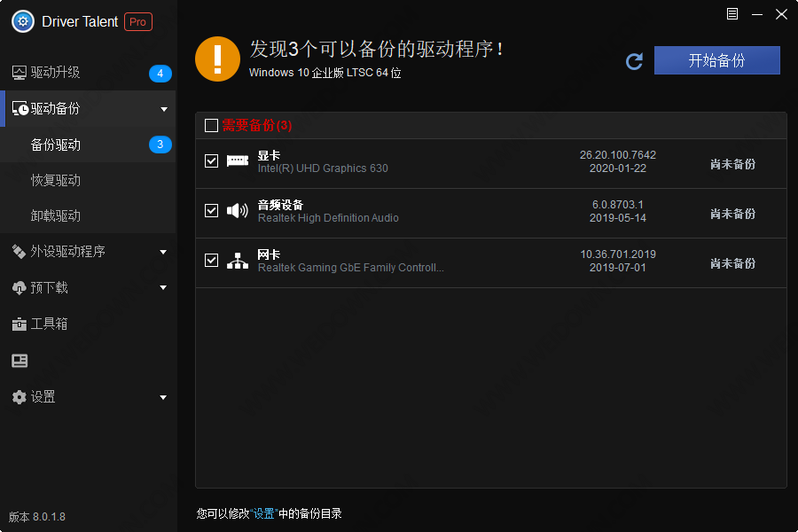Open the 备份驱动 submenu item
Viewport: 798px width, 532px height.
click(88, 145)
